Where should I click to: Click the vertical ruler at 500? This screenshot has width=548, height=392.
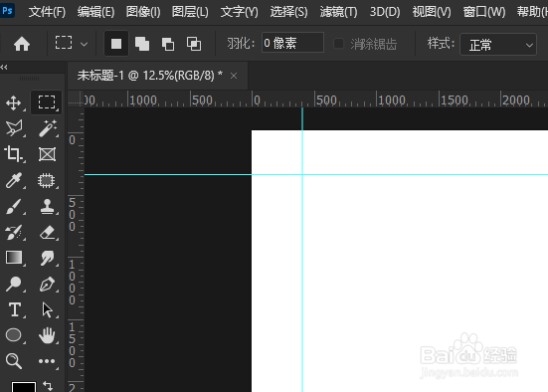point(72,214)
